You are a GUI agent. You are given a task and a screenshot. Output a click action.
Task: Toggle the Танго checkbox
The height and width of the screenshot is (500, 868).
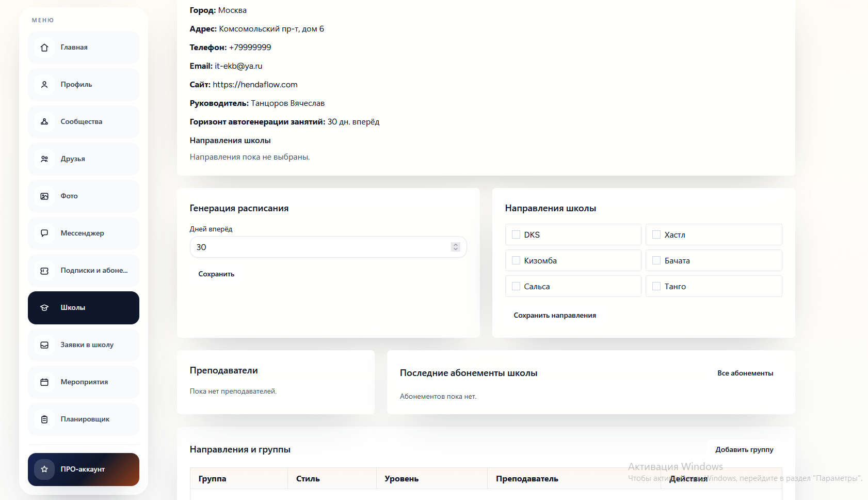point(656,286)
